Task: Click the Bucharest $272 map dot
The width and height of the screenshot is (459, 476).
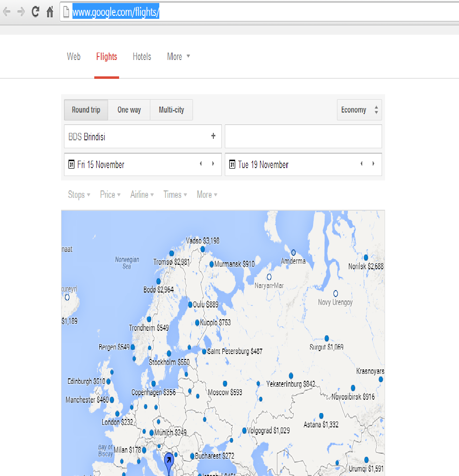Action: 193,456
